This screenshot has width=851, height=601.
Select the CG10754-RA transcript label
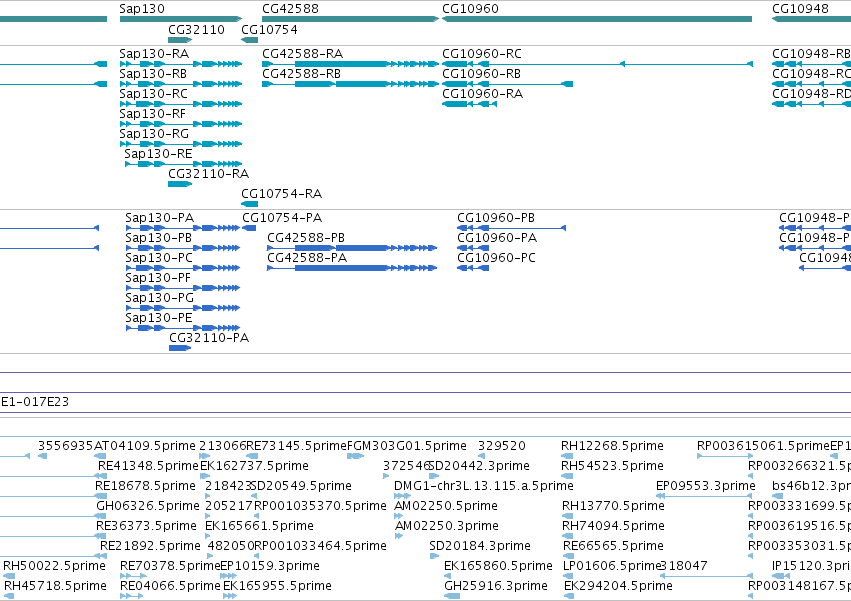pyautogui.click(x=281, y=194)
